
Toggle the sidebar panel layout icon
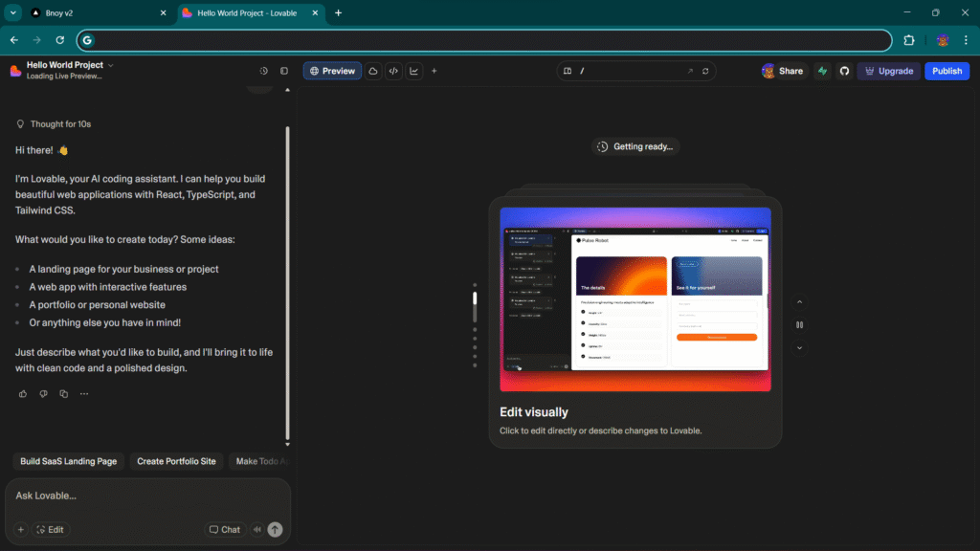284,71
